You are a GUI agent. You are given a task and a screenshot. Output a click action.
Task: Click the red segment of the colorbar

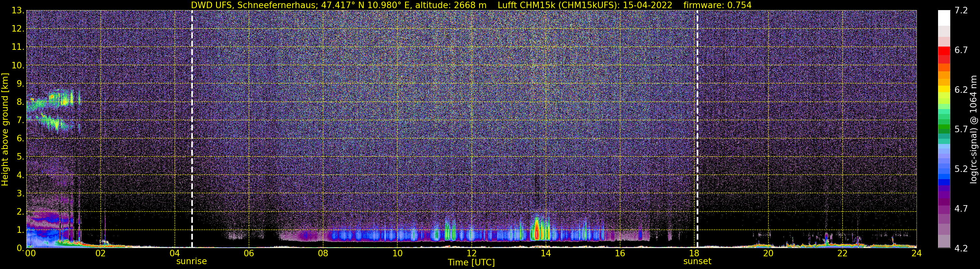tap(944, 51)
